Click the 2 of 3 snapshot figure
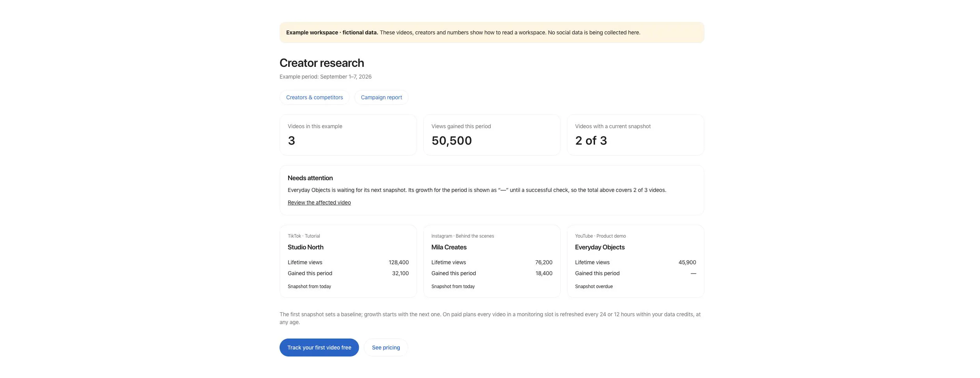980x378 pixels. click(591, 141)
